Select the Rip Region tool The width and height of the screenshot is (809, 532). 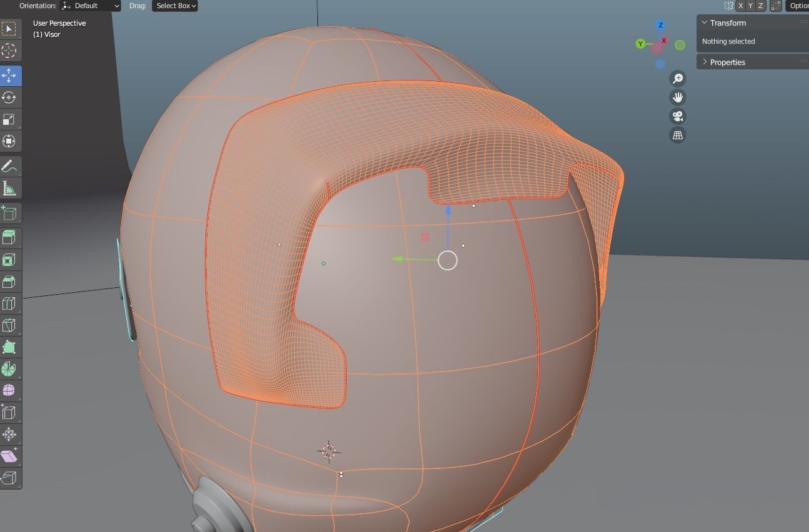9,478
